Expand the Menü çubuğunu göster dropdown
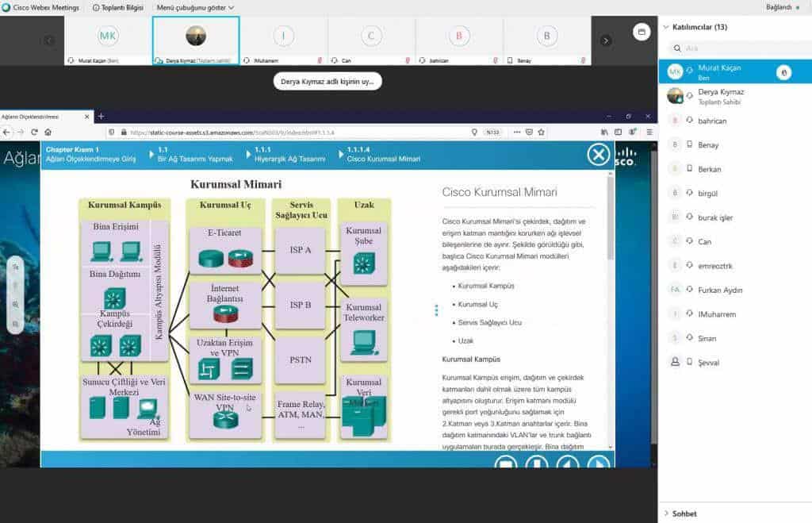 point(195,8)
